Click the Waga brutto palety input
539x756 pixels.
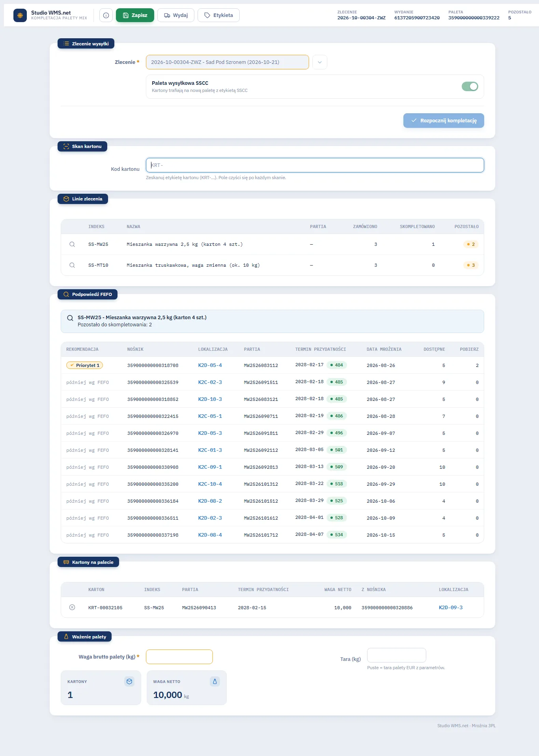[x=179, y=657]
